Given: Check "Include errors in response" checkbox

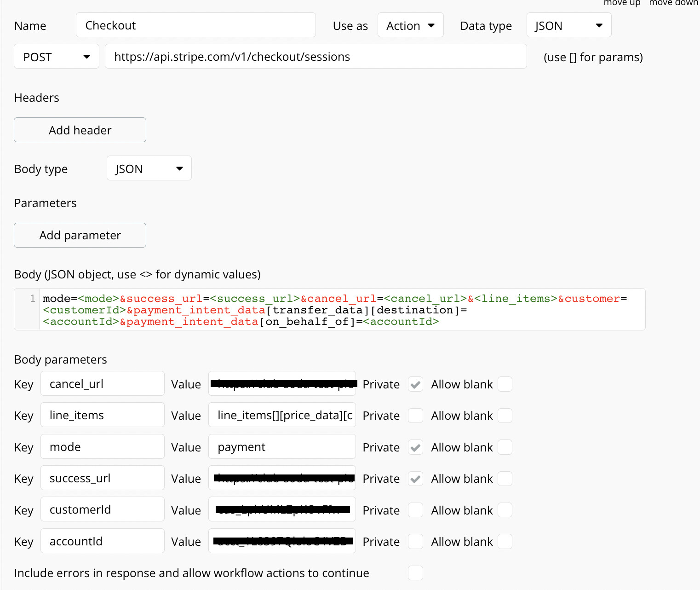Looking at the screenshot, I should 415,573.
